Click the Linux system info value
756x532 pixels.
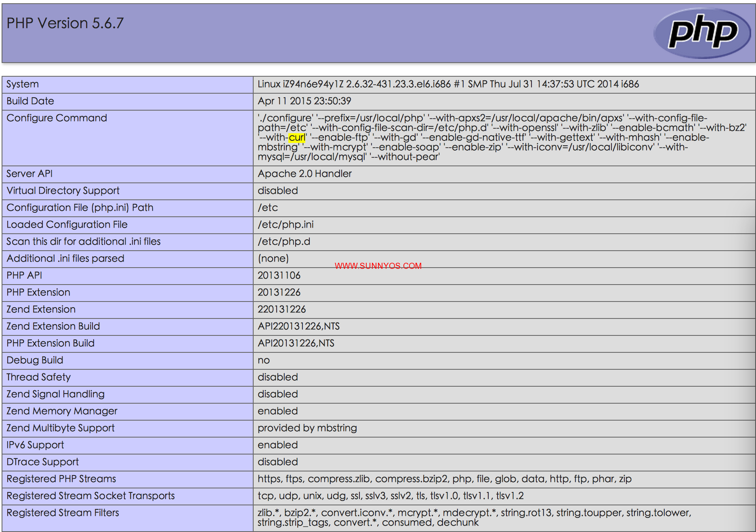[448, 84]
